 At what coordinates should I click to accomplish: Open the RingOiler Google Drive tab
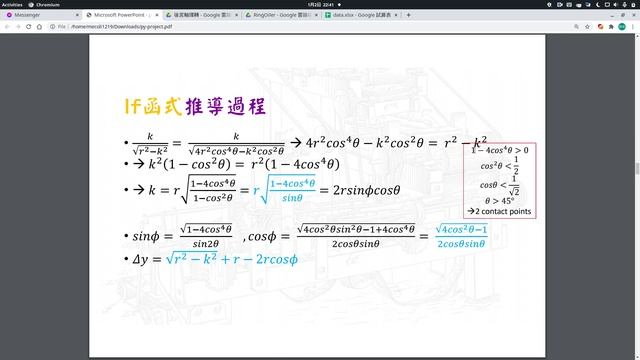pos(281,15)
